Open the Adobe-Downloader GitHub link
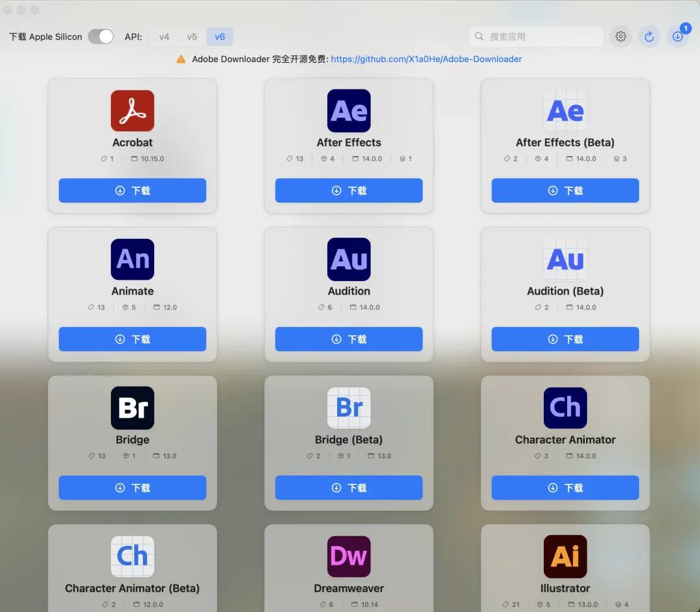 click(426, 60)
